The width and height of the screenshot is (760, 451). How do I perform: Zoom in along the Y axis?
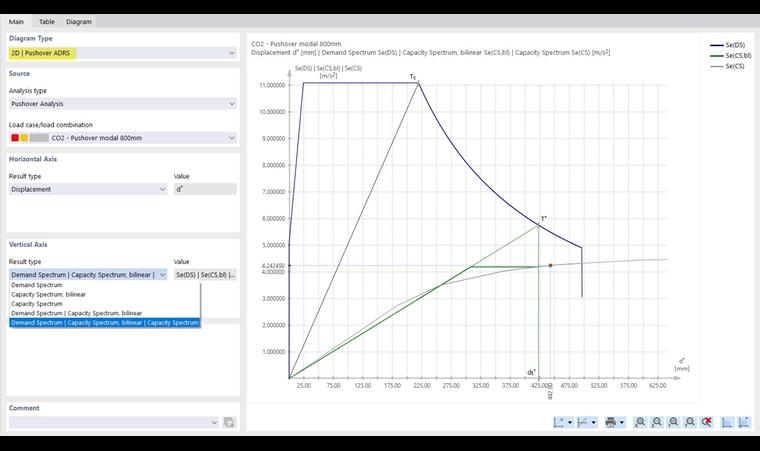pos(673,422)
